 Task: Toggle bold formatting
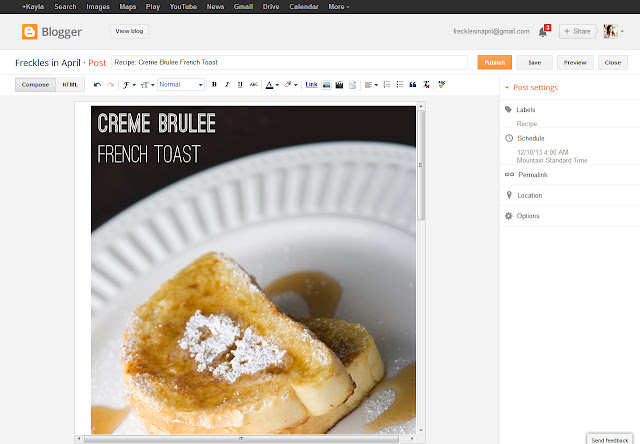pyautogui.click(x=214, y=84)
